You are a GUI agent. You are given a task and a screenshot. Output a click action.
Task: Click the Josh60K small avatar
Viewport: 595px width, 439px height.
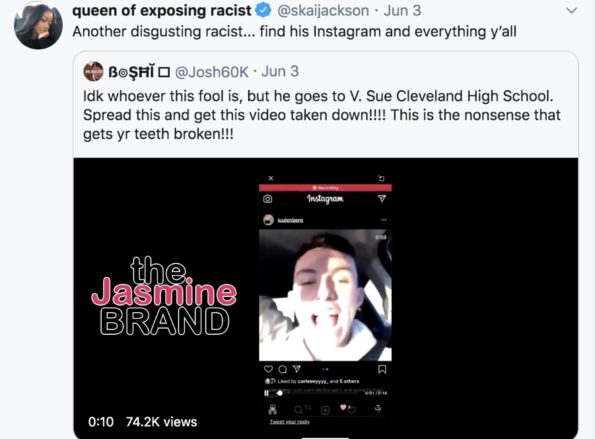[x=93, y=71]
